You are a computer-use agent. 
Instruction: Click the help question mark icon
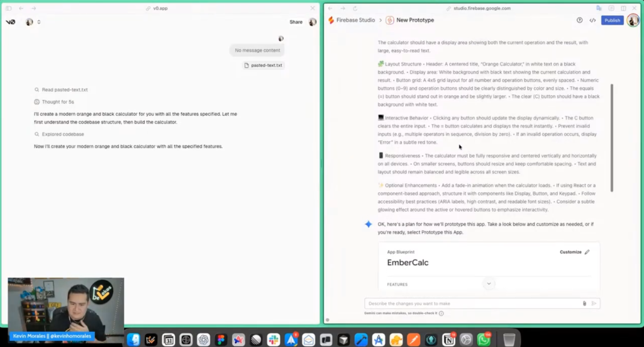tap(579, 20)
